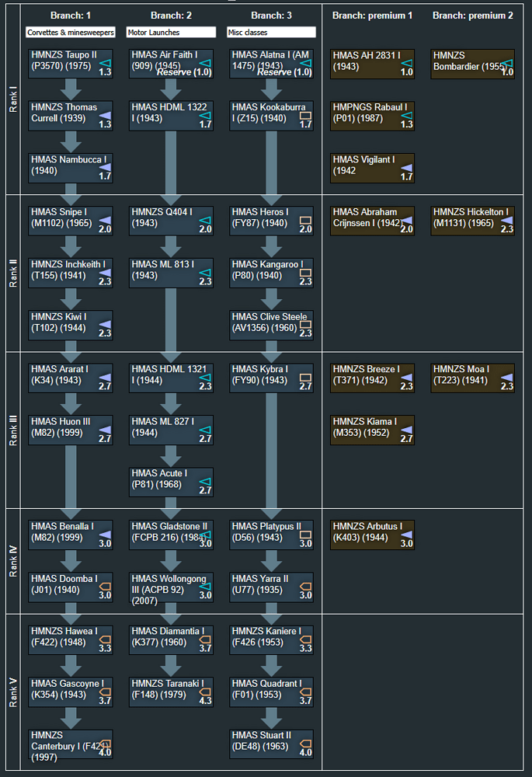Select the HMNZS Arbutus I (K403) card
Screen dimensions: 532x777
[x=372, y=534]
